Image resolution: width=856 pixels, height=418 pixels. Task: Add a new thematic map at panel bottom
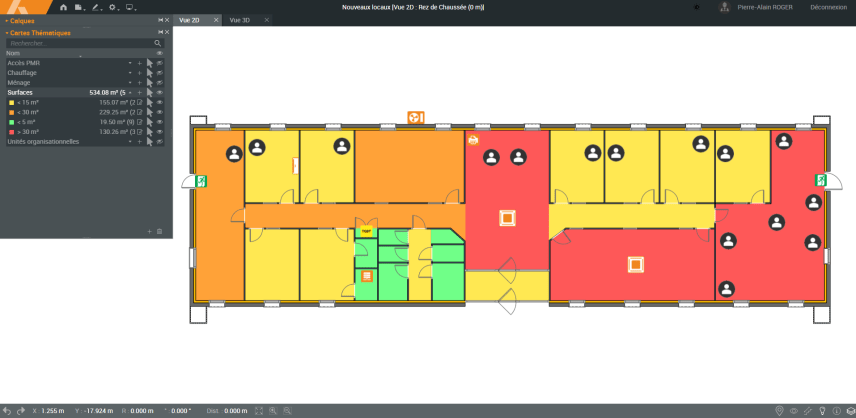pos(150,231)
